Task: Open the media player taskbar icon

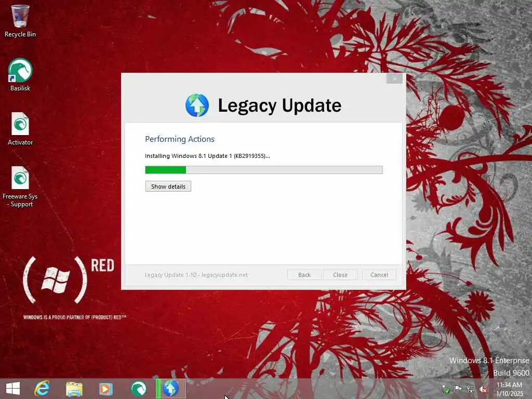Action: point(105,389)
